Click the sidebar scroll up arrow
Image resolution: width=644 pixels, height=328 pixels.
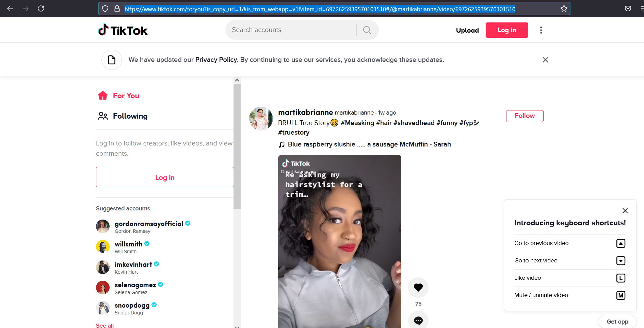[237, 80]
